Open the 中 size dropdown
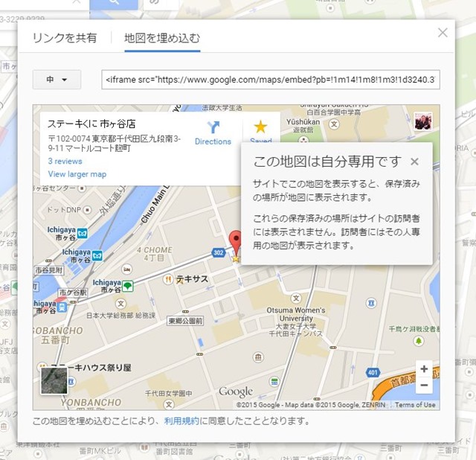This screenshot has height=460, width=476. (57, 80)
